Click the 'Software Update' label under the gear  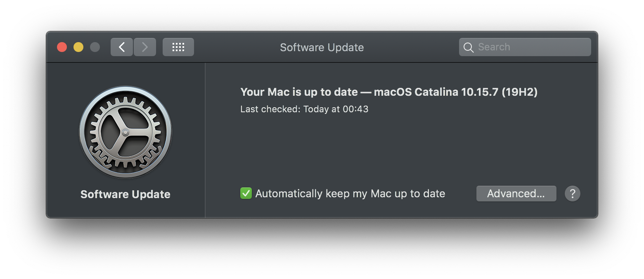(x=125, y=194)
